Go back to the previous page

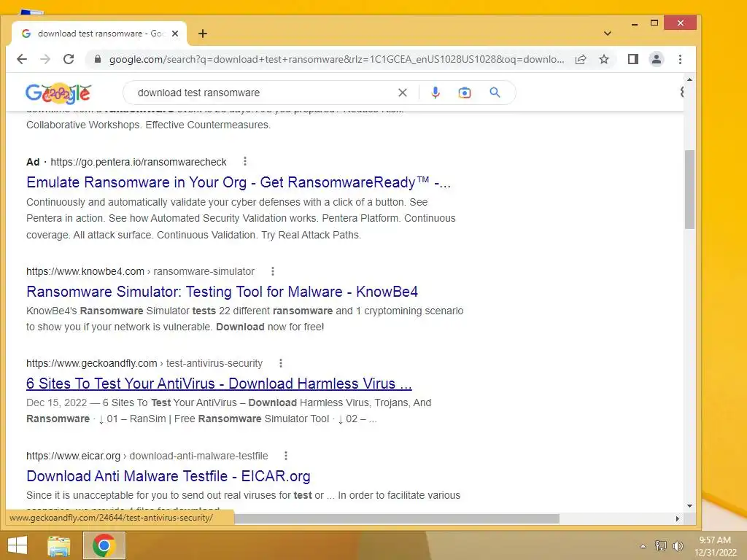coord(22,59)
